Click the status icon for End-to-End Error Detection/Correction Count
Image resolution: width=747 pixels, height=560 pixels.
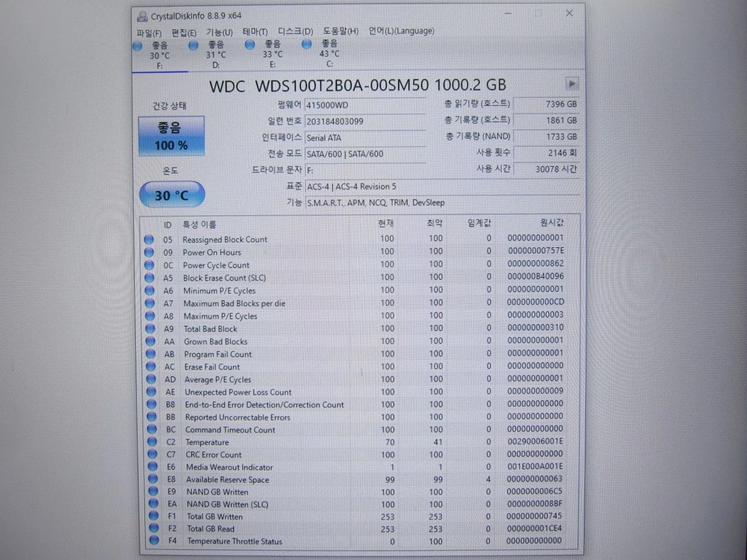point(152,404)
